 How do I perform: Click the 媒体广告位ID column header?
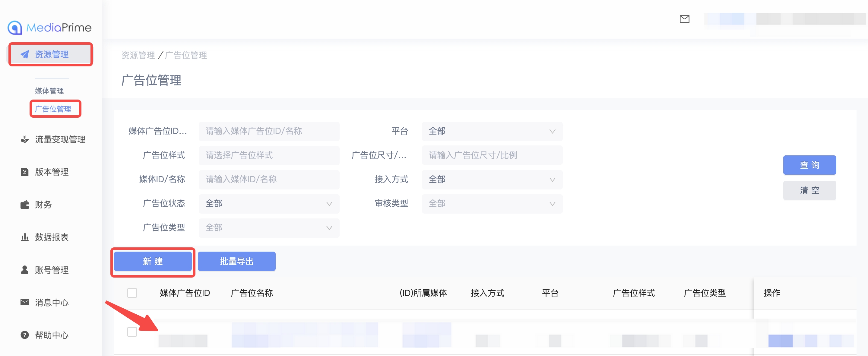[185, 293]
